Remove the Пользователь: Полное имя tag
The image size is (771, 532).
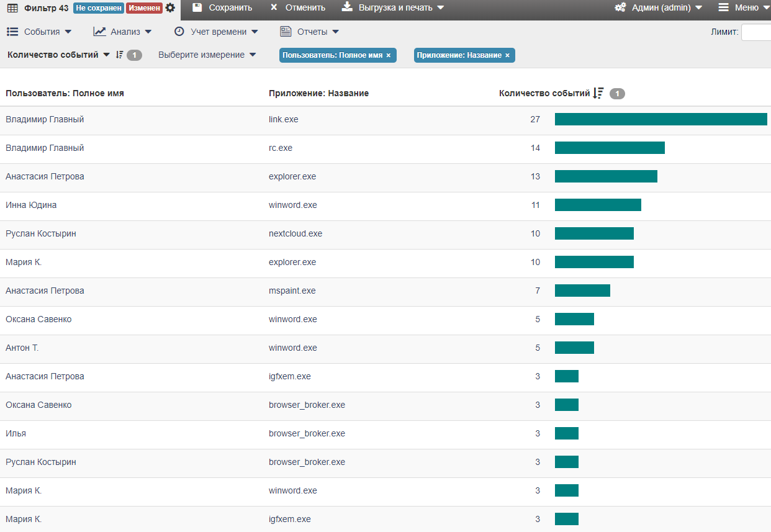(x=389, y=55)
